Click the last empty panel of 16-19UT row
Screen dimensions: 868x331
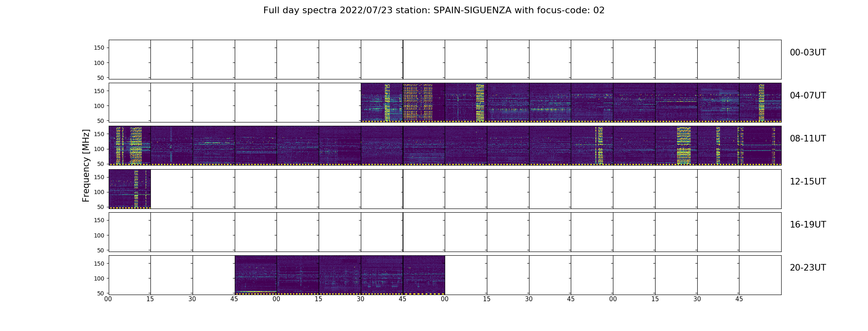click(760, 232)
